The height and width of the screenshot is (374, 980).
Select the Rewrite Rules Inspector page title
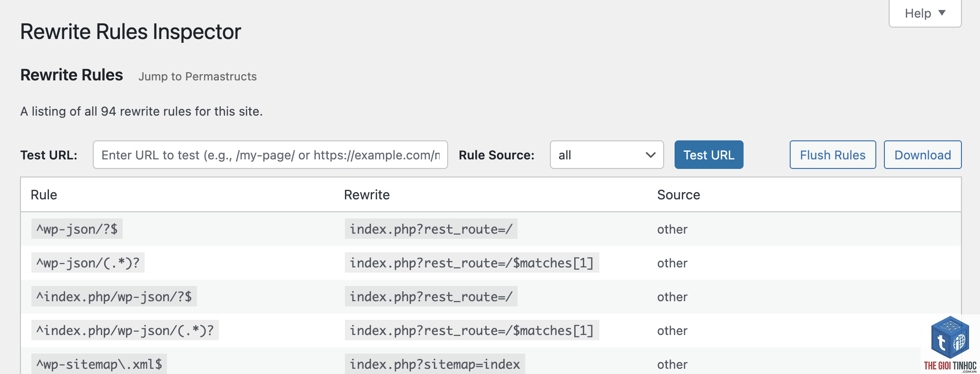tap(131, 32)
